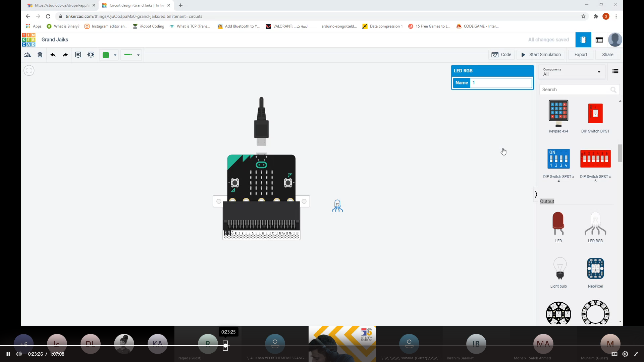644x362 pixels.
Task: Toggle video captions
Action: (x=614, y=354)
